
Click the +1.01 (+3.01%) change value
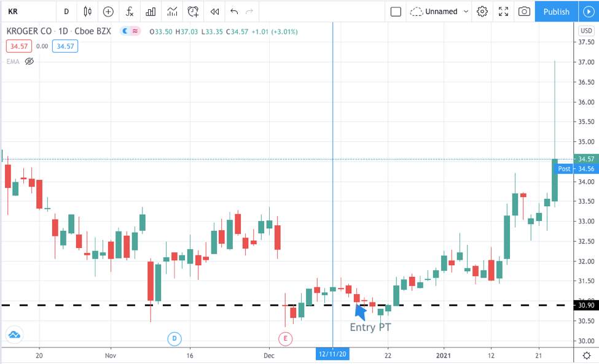tap(274, 32)
